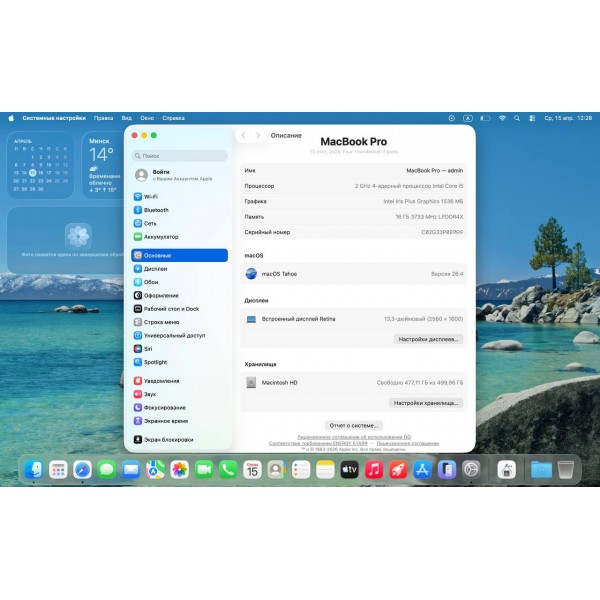Select Bluetooth in the settings sidebar
The height and width of the screenshot is (600, 600).
tap(155, 210)
